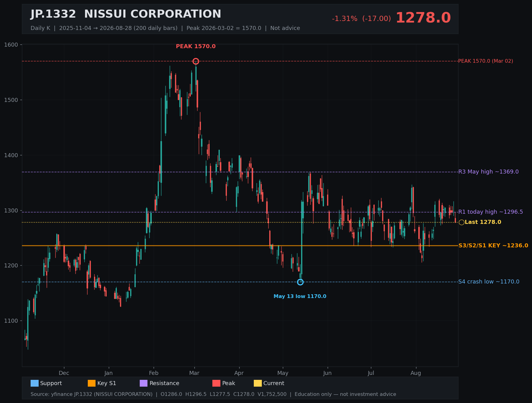This screenshot has height=403, width=532.
Task: Click 'Education only — not investment advice' disclaimer
Action: 345,394
